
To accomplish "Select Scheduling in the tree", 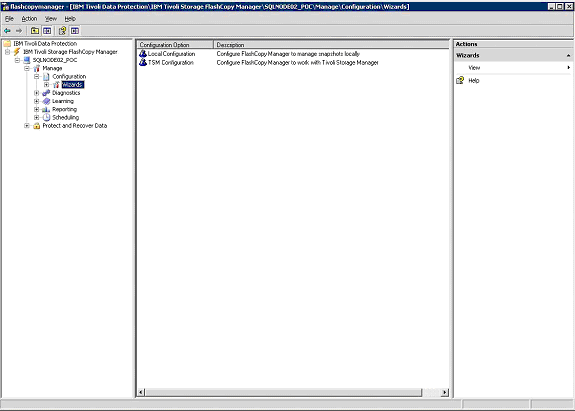I will (x=66, y=118).
